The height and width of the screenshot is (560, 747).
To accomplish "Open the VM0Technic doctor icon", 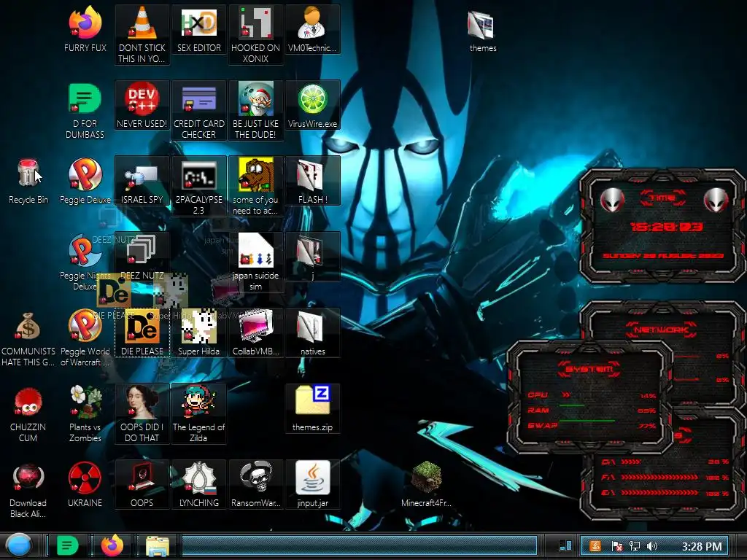I will (x=312, y=23).
